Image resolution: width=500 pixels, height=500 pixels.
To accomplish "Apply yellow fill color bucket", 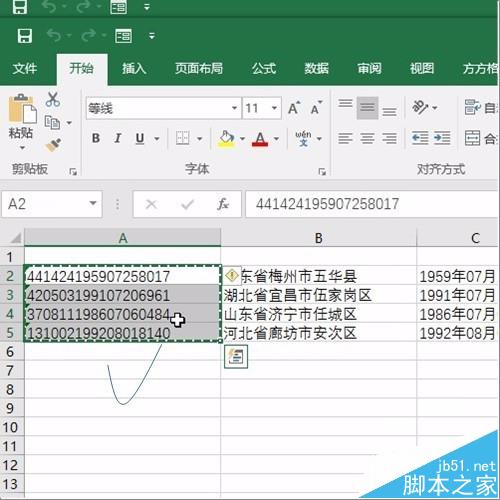I will (x=226, y=138).
